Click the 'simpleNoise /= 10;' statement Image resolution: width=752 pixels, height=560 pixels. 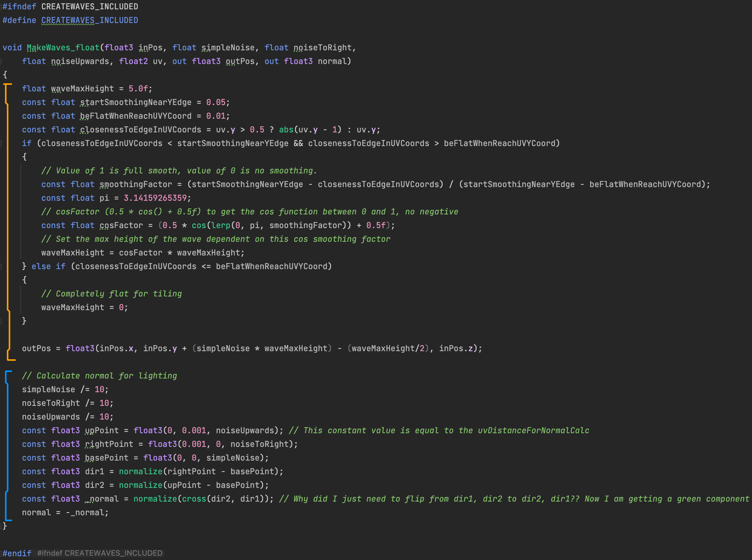click(65, 389)
